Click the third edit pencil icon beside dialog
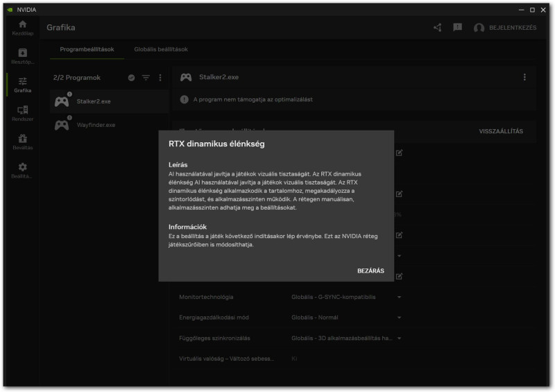This screenshot has height=392, width=555. pyautogui.click(x=400, y=235)
